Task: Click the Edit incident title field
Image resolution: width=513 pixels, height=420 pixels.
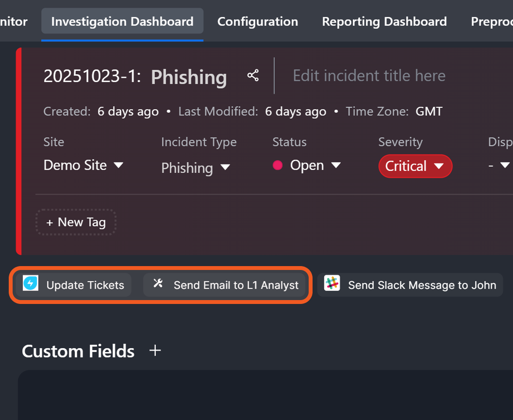Action: pos(369,76)
